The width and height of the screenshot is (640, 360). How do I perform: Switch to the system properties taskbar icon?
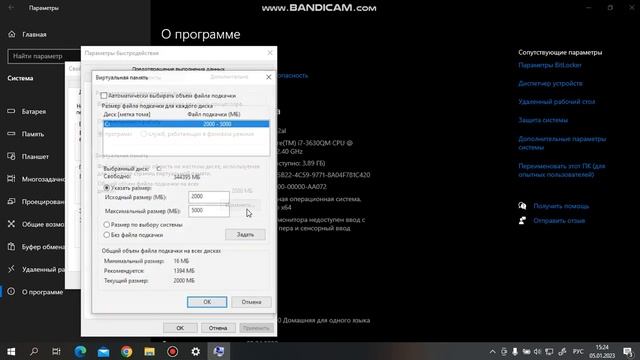pyautogui.click(x=218, y=351)
